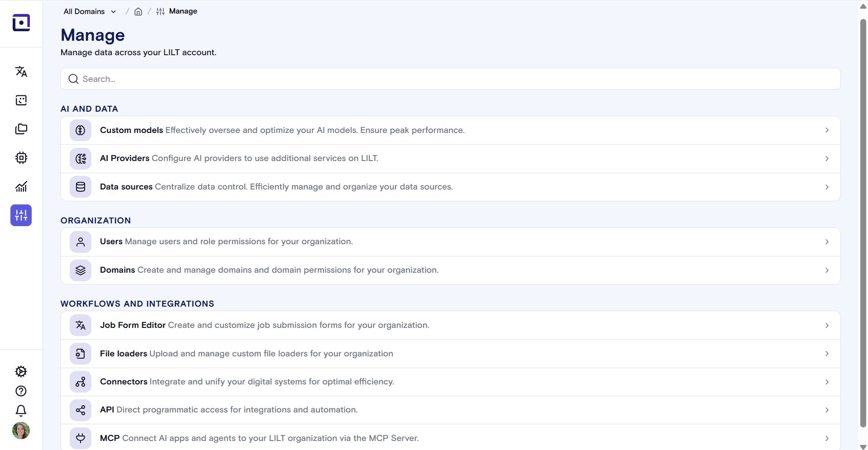
Task: Open the API link
Action: click(450, 410)
